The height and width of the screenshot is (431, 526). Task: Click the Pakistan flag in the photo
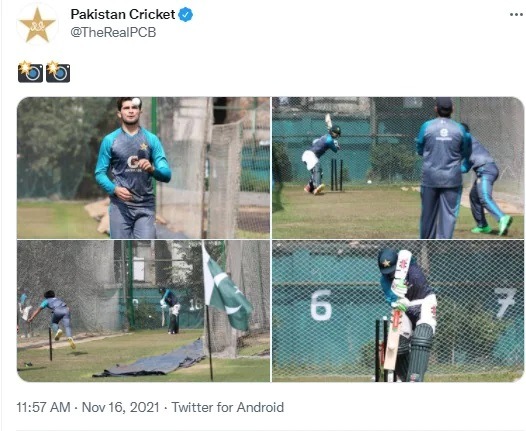point(225,288)
